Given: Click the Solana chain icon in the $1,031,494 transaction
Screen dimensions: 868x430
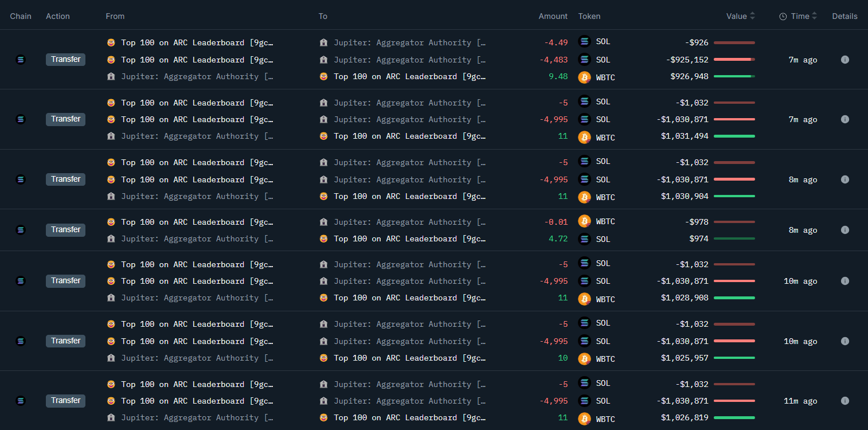Looking at the screenshot, I should click(21, 119).
